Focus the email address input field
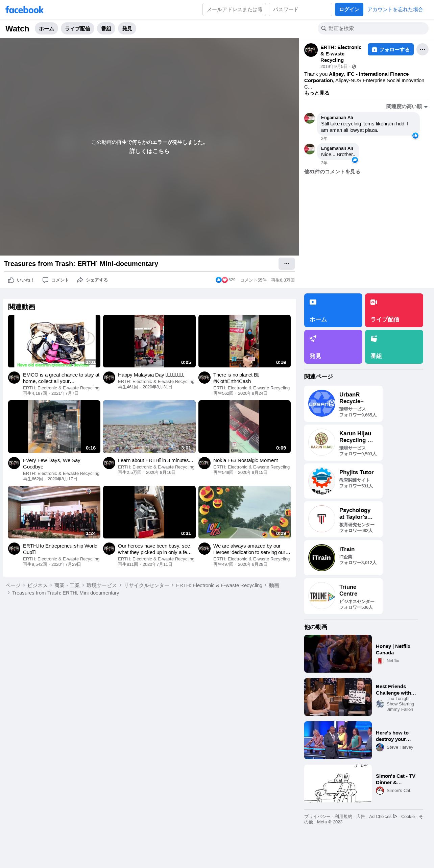The width and height of the screenshot is (434, 868). tap(234, 9)
